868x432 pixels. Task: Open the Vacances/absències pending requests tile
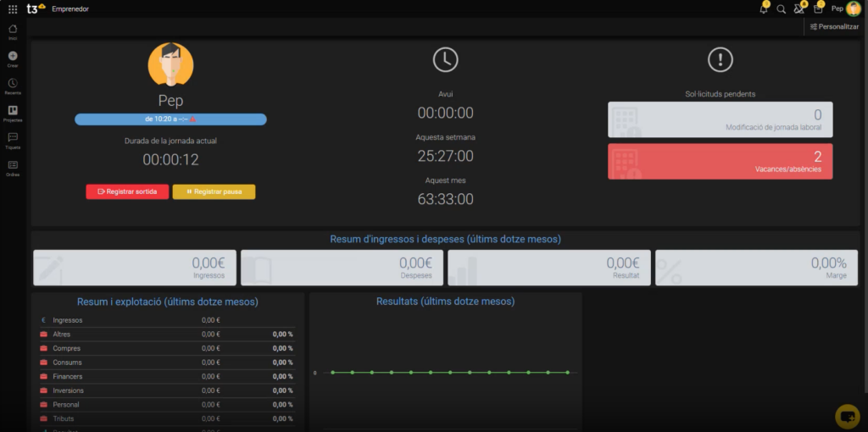[x=720, y=161]
